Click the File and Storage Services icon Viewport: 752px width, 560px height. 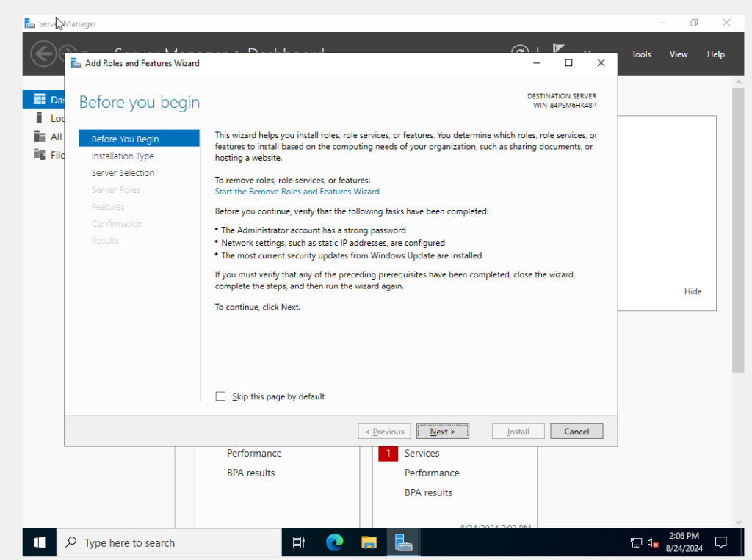click(x=40, y=154)
